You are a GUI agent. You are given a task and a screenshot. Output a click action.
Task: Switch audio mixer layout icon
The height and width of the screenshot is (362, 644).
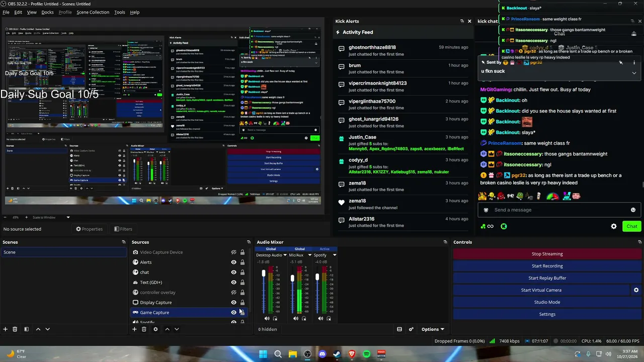pyautogui.click(x=399, y=329)
